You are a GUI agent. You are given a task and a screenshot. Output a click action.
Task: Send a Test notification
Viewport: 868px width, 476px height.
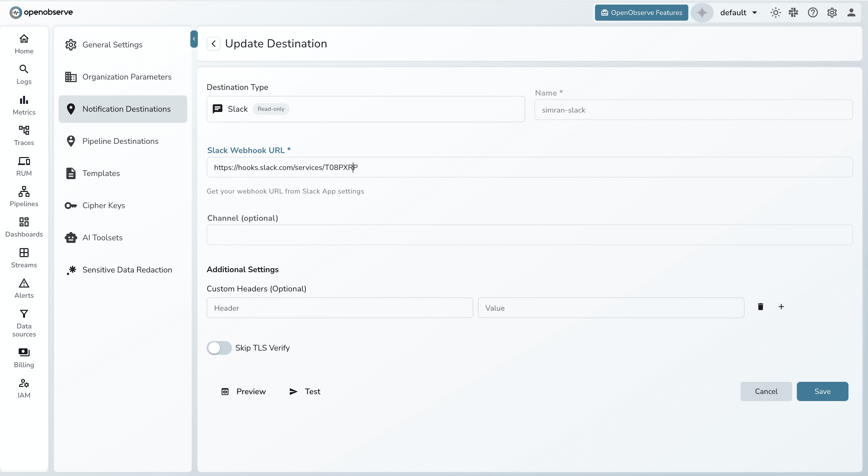tap(305, 391)
